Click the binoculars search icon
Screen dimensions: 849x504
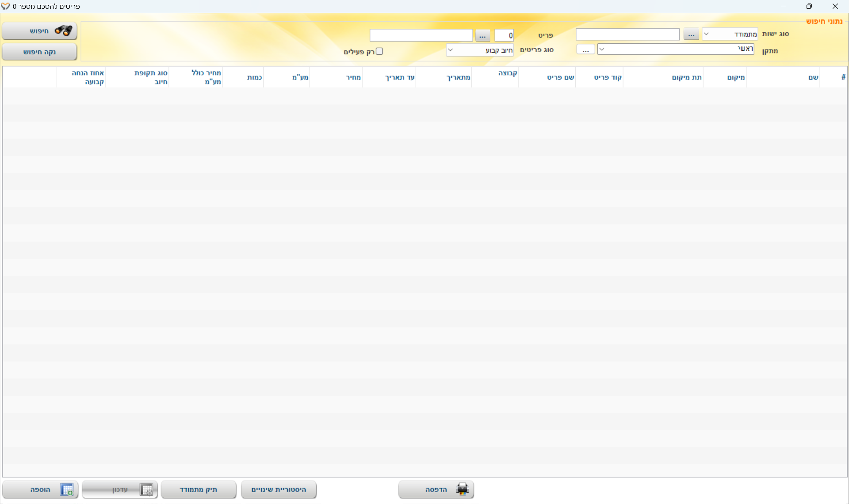point(64,31)
